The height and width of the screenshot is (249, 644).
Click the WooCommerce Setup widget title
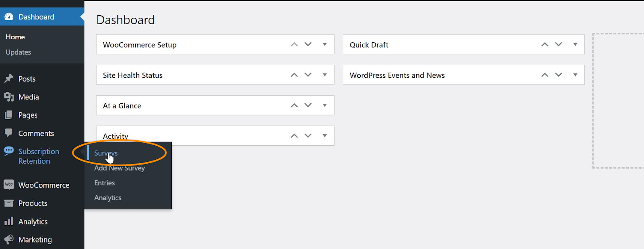(140, 45)
